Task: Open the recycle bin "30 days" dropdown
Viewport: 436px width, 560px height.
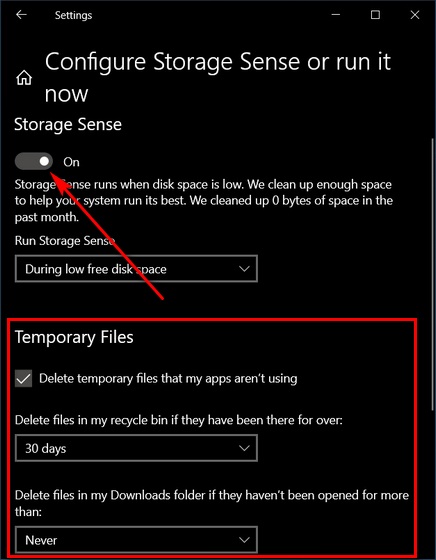Action: click(136, 448)
